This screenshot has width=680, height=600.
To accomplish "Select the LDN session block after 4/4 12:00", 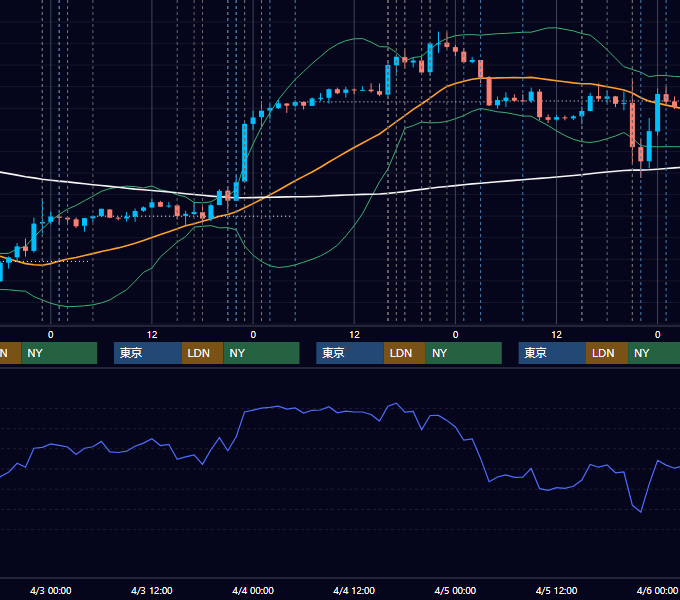I will pyautogui.click(x=405, y=353).
